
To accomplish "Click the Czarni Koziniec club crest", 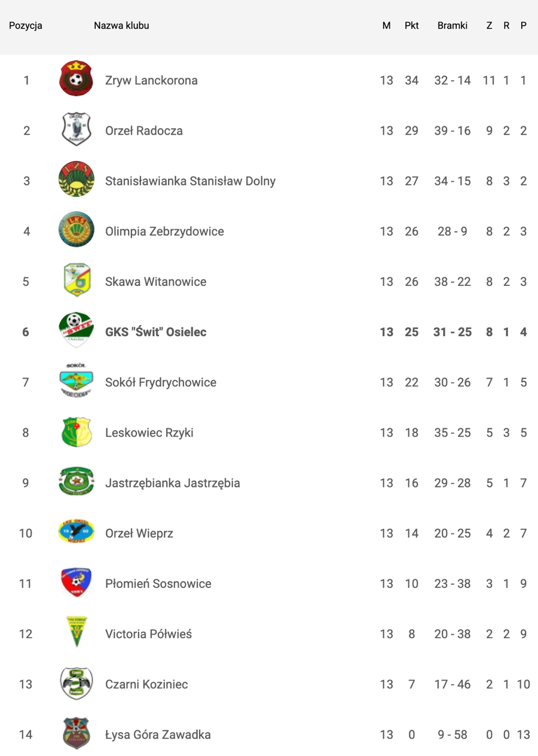I will pyautogui.click(x=77, y=683).
